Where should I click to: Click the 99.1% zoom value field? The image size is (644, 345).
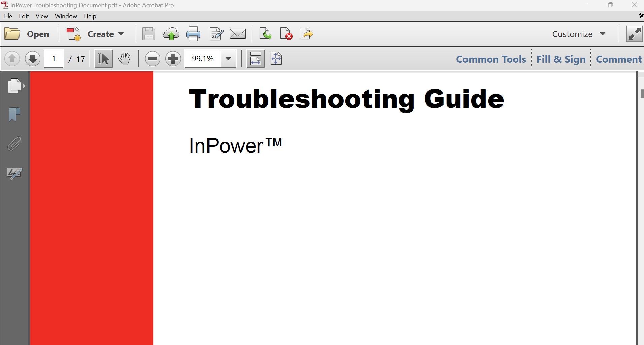click(203, 59)
